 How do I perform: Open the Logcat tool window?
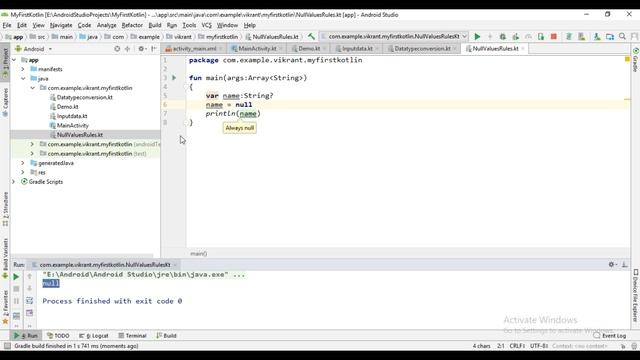94,336
